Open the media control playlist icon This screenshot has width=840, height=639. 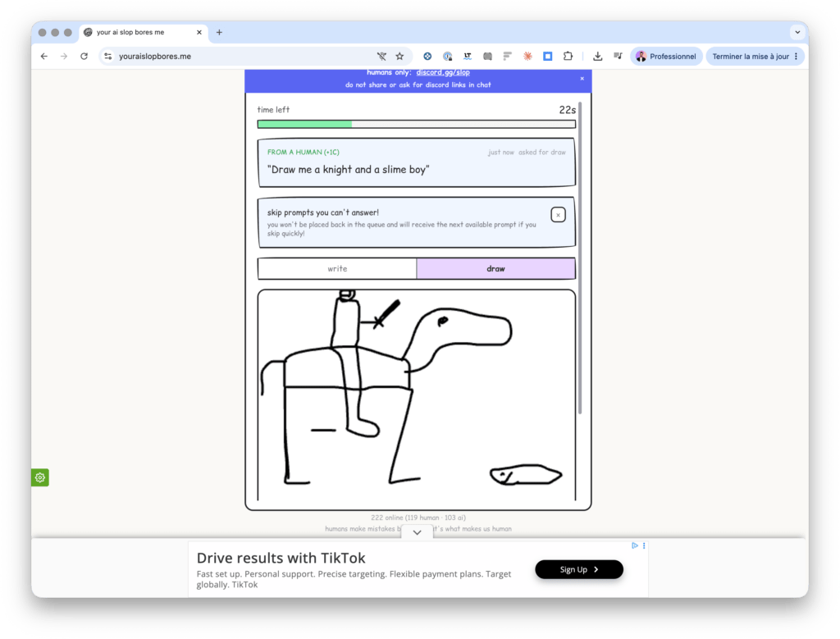618,57
